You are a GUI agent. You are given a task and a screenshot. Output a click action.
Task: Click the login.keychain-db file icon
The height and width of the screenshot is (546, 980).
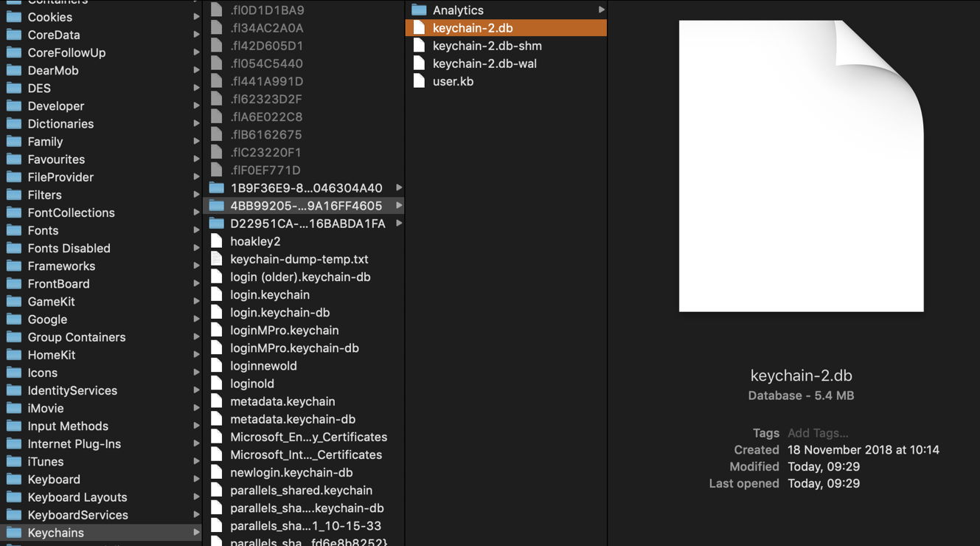click(x=216, y=312)
